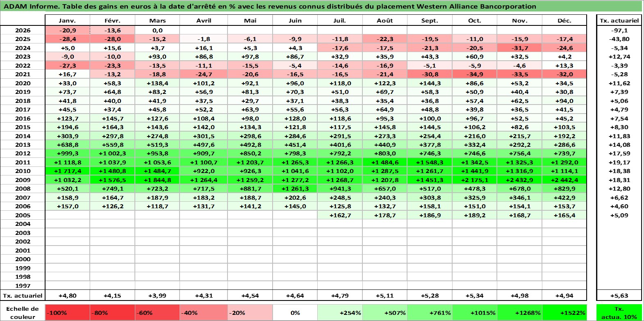
Task: Click the Juil. column header
Action: (x=340, y=20)
